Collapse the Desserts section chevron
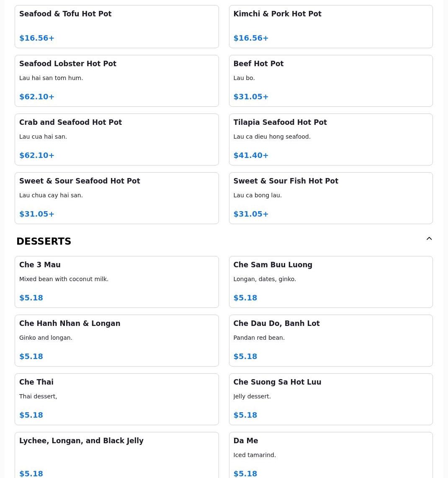 click(429, 239)
